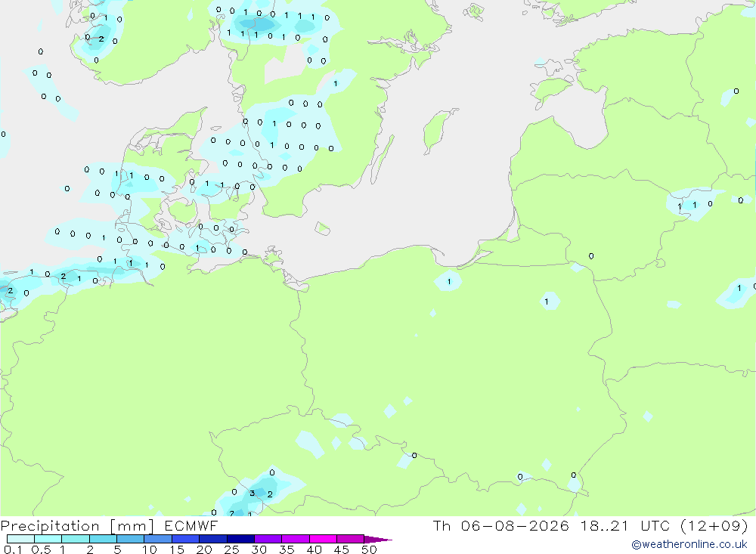Click the ECMWF model label
Image resolution: width=756 pixels, height=554 pixels.
coord(191,525)
